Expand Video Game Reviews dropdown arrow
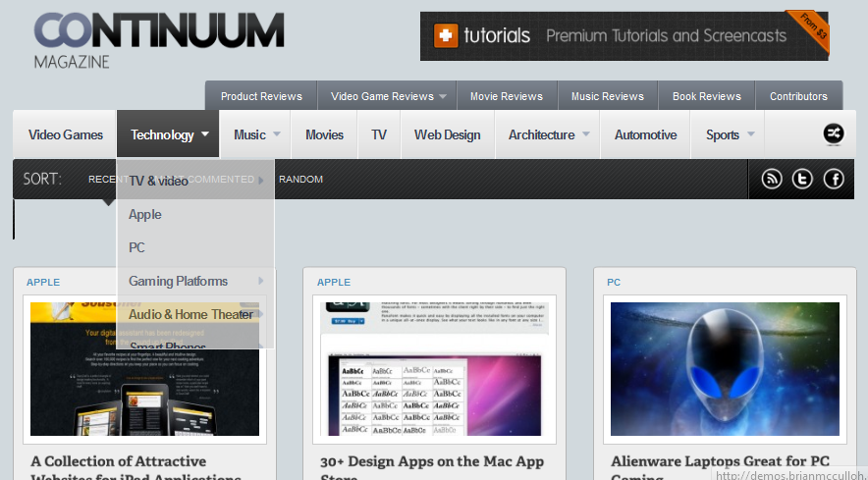The image size is (868, 480). point(443,96)
